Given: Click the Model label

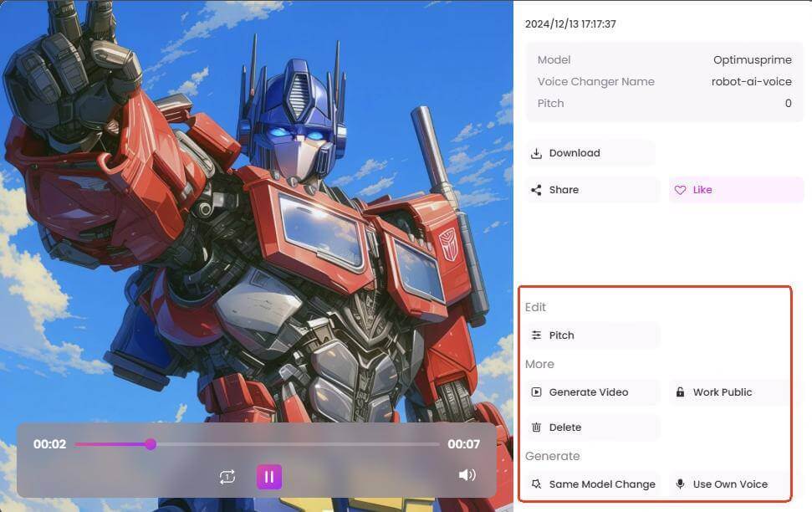Looking at the screenshot, I should pos(554,60).
